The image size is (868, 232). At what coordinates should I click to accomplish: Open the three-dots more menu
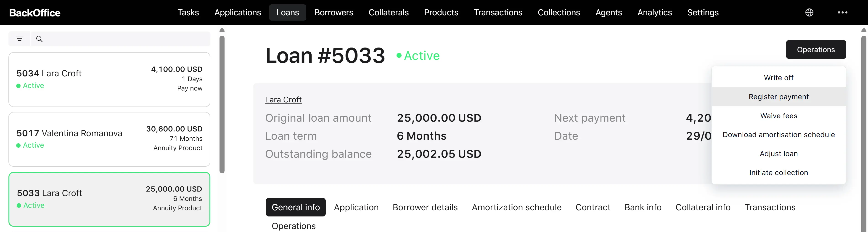point(842,13)
